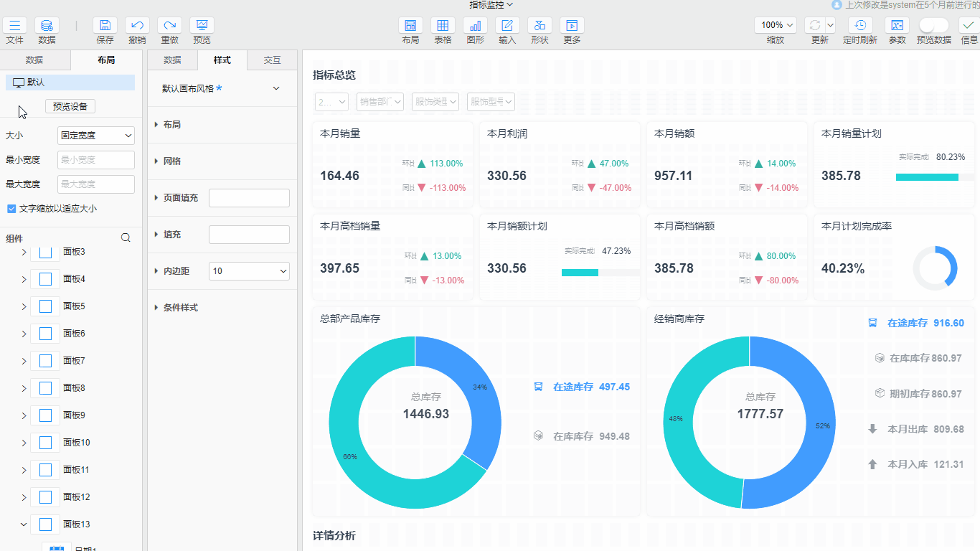Toggle checkbox next to 面板5
980x551 pixels.
[45, 306]
